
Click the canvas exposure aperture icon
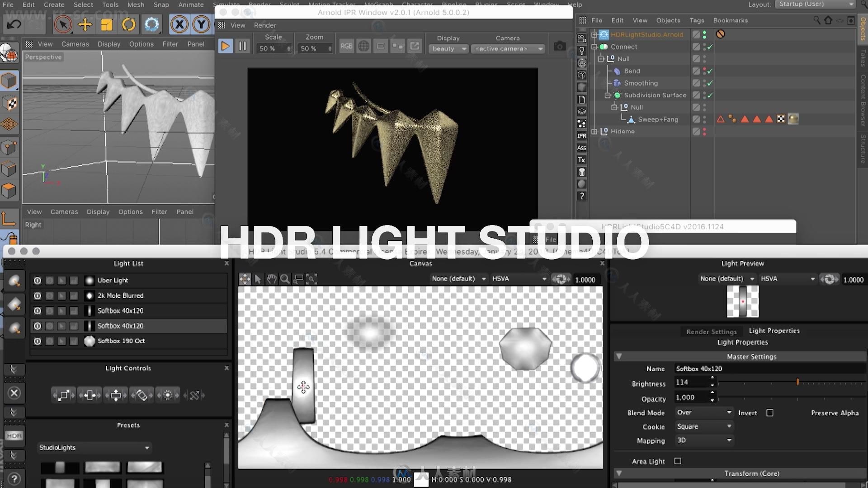click(561, 279)
